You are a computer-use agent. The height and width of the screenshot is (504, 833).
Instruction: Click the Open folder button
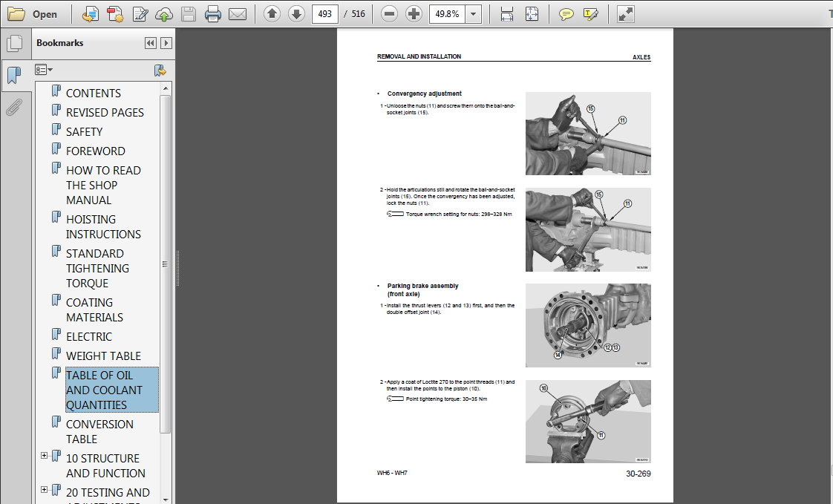32,14
